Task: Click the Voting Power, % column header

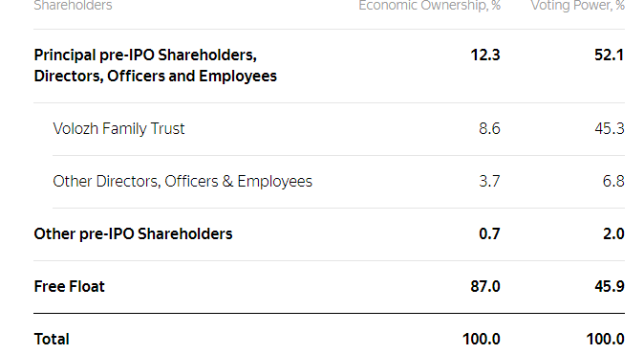Action: pos(577,6)
